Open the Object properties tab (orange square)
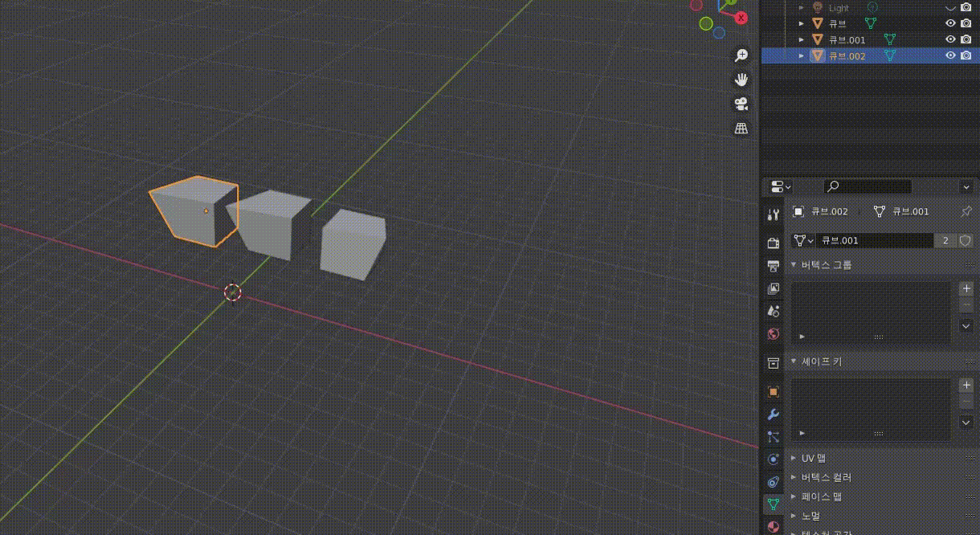Screen dimensions: 980x535 click(x=774, y=392)
